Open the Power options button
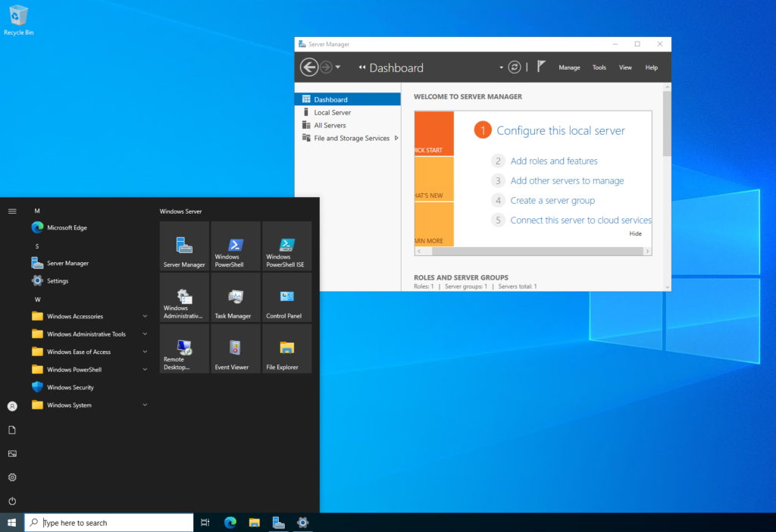The height and width of the screenshot is (532, 776). coord(12,502)
